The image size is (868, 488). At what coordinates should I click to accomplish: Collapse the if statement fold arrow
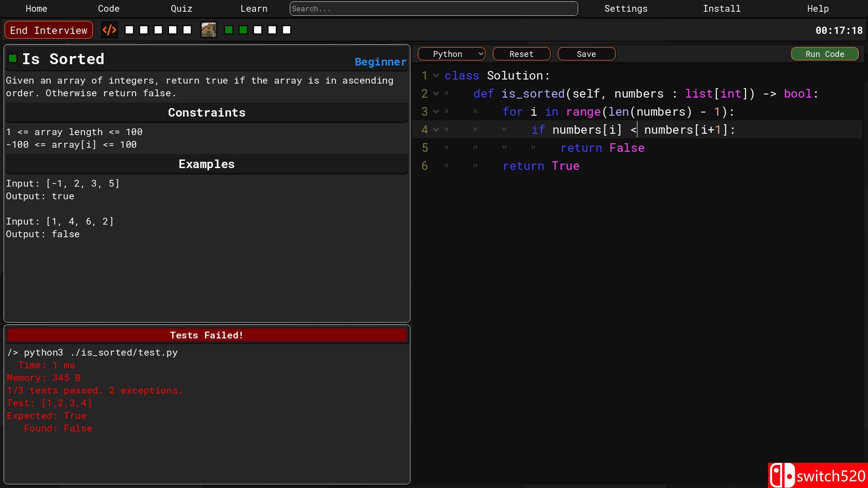pos(436,130)
